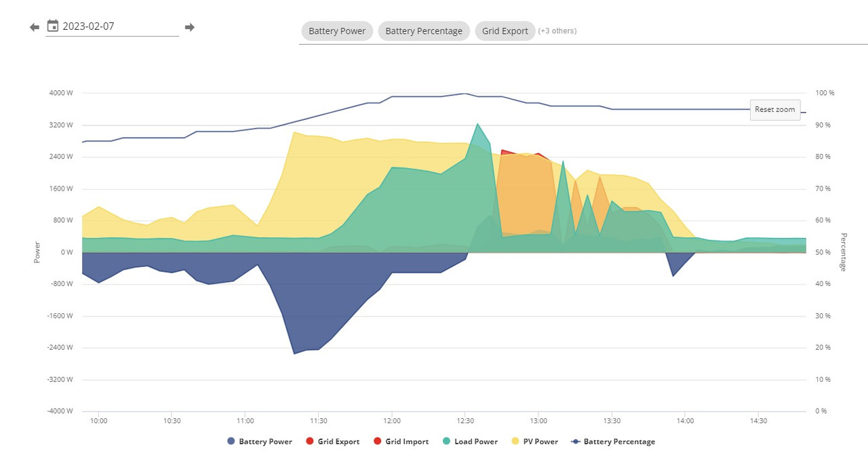Remove the Battery Percentage chip

point(424,31)
